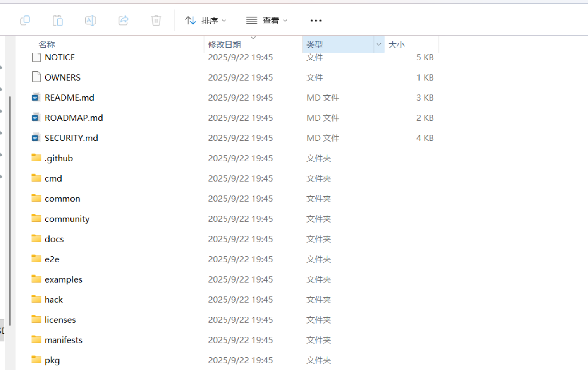588x370 pixels.
Task: Click the hack folder icon
Action: click(x=36, y=299)
